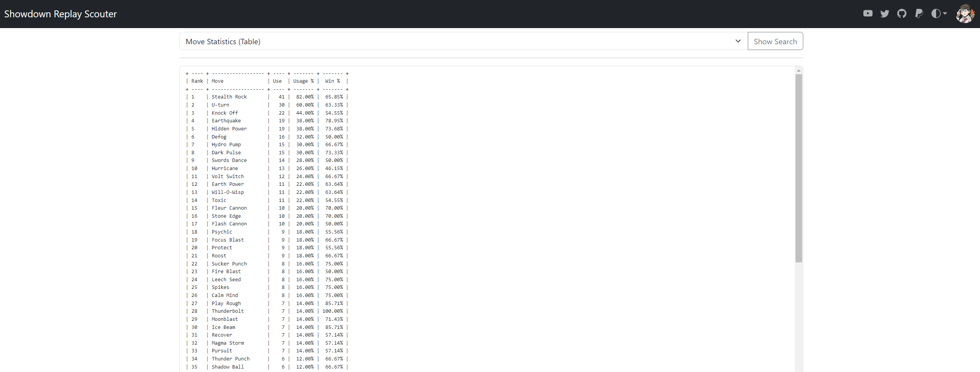Click the 73.68% win rate value
Screen dimensions: 980x372
pyautogui.click(x=334, y=129)
